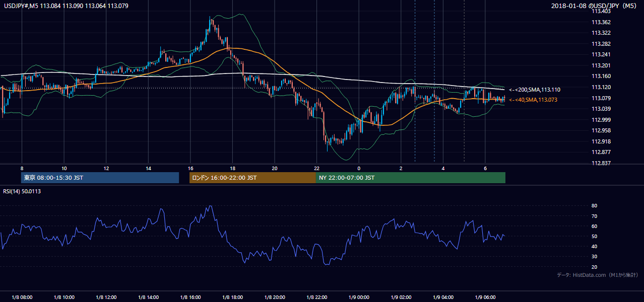Click the 1/8 14:00 date axis label

[x=149, y=297]
